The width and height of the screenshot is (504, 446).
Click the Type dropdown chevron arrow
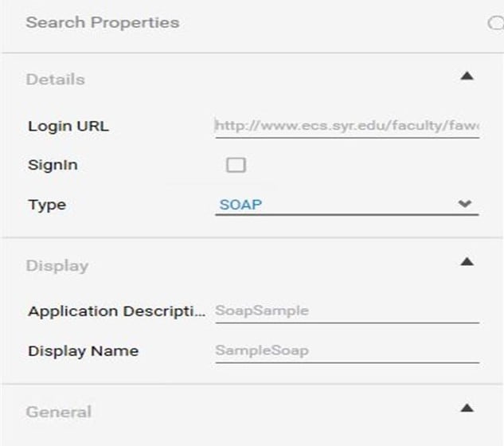pyautogui.click(x=466, y=204)
